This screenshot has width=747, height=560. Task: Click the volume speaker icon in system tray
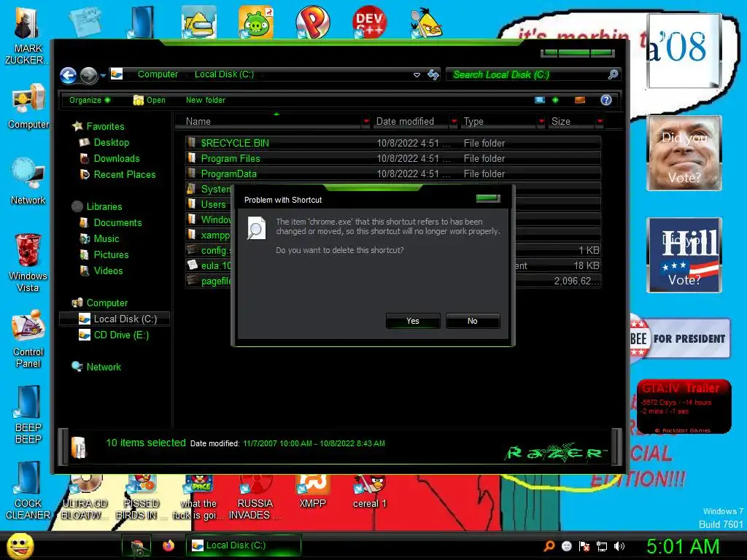[619, 546]
